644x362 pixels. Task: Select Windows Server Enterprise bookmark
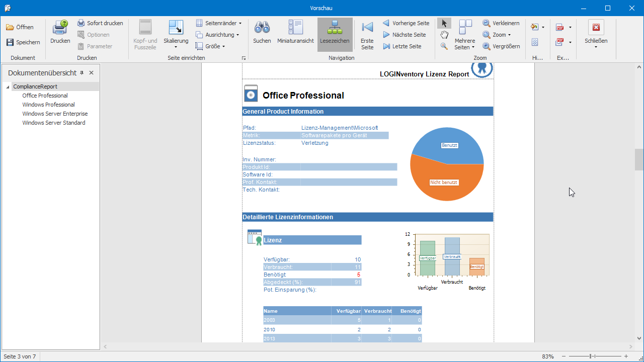(x=55, y=114)
